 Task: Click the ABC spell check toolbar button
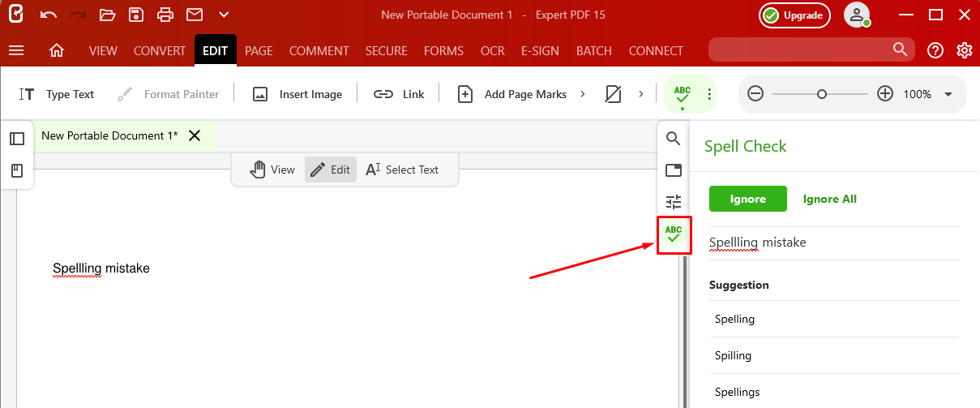[x=683, y=94]
